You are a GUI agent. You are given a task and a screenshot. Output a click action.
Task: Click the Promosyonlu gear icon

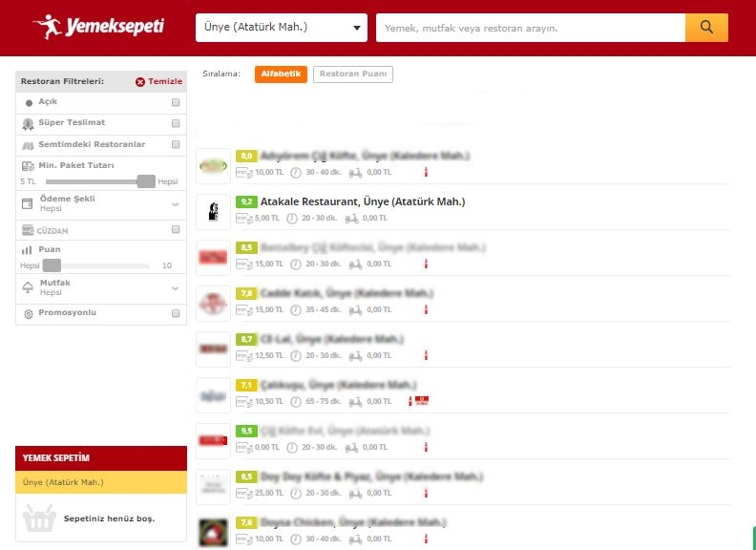coord(29,314)
